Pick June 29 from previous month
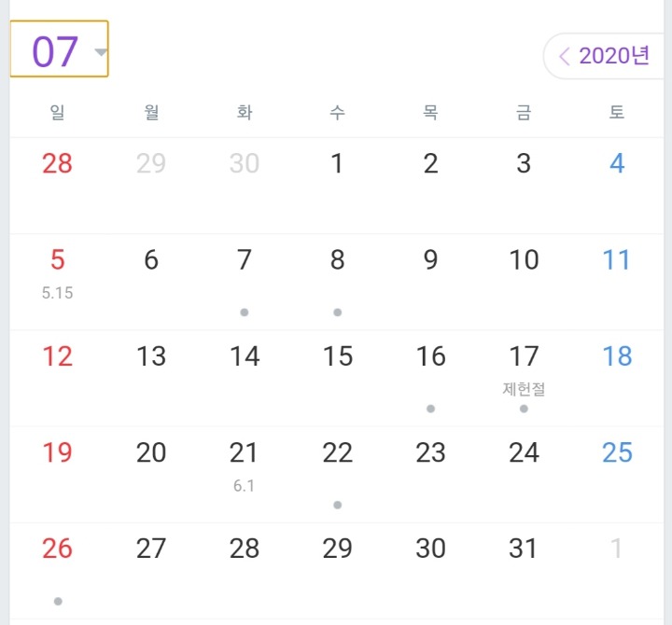Screen dimensions: 672x625 pyautogui.click(x=150, y=164)
